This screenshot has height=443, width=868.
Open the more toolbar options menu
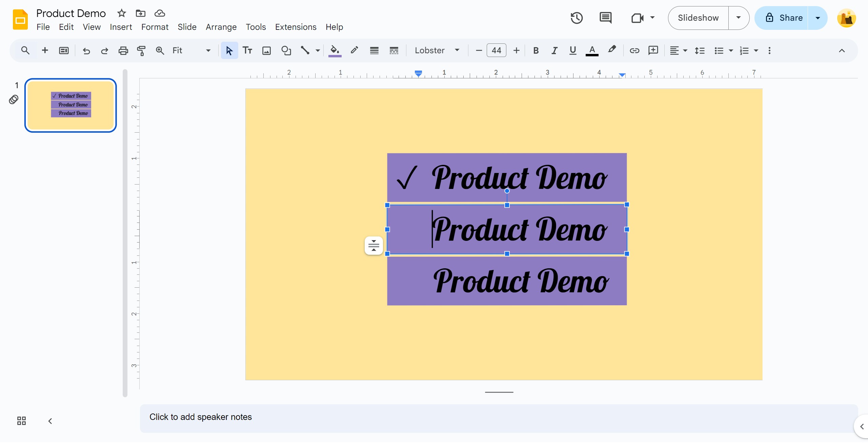point(769,51)
